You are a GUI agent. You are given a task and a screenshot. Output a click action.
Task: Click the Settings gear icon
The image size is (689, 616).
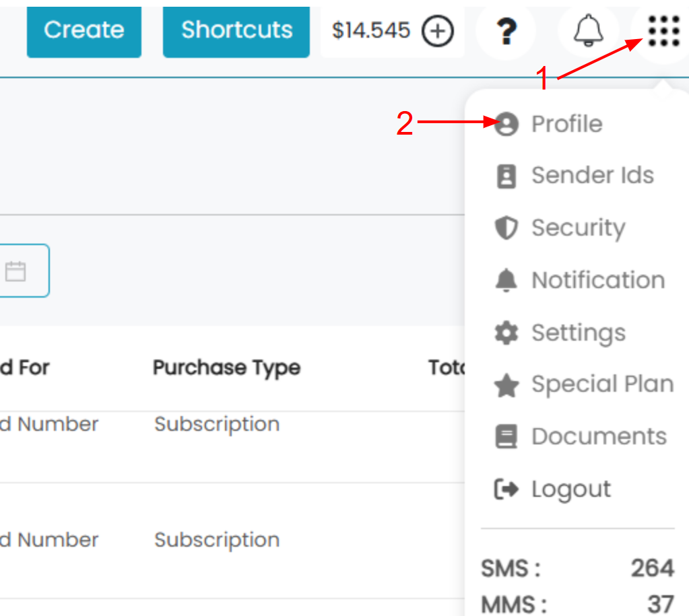tap(506, 333)
